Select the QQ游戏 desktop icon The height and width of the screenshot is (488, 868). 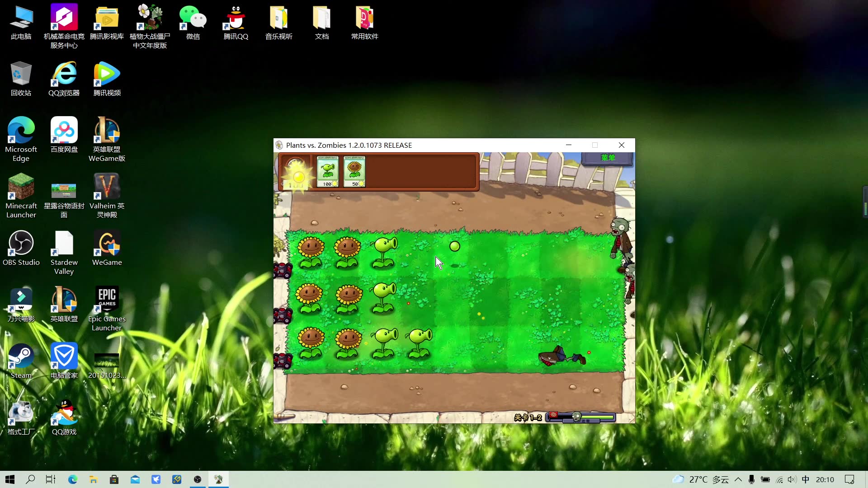[64, 418]
